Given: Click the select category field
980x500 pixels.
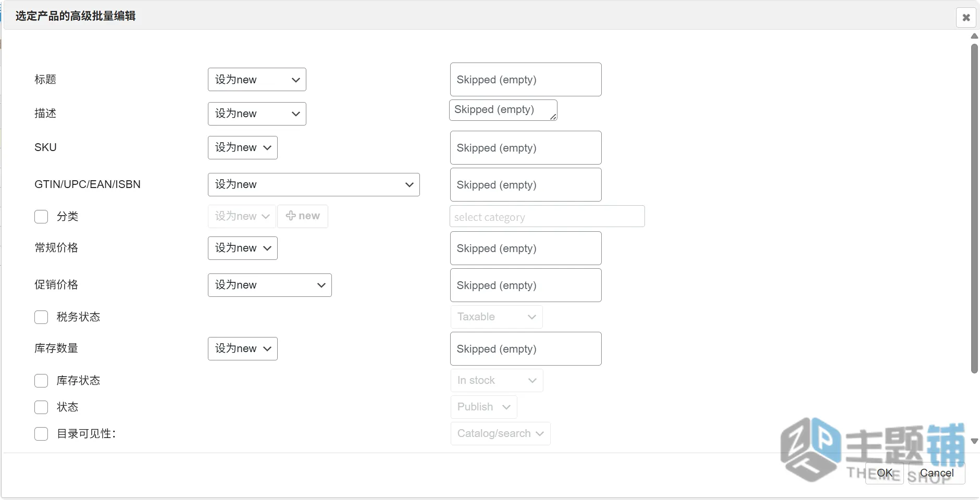Looking at the screenshot, I should (x=547, y=217).
